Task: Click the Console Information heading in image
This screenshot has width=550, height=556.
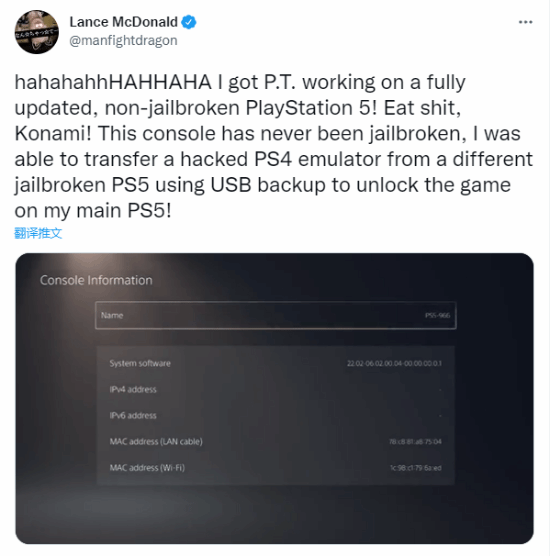Action: click(x=96, y=280)
